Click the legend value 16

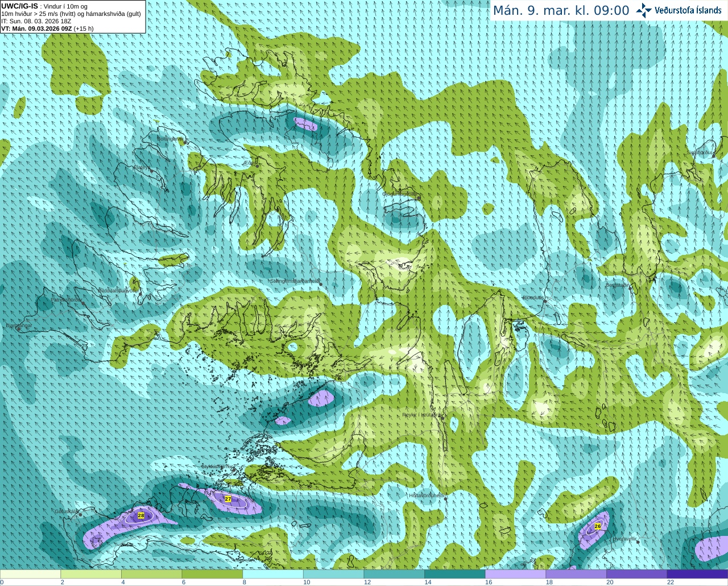pyautogui.click(x=489, y=582)
